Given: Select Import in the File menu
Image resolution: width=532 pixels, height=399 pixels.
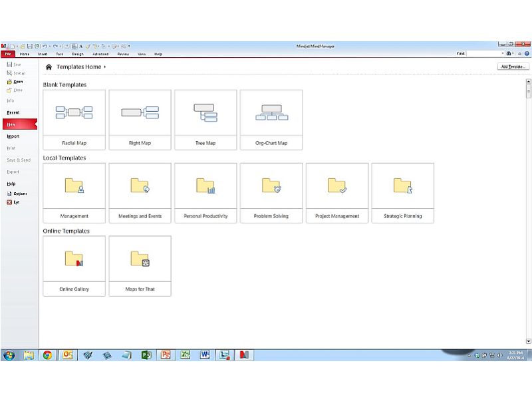Looking at the screenshot, I should click(x=13, y=136).
